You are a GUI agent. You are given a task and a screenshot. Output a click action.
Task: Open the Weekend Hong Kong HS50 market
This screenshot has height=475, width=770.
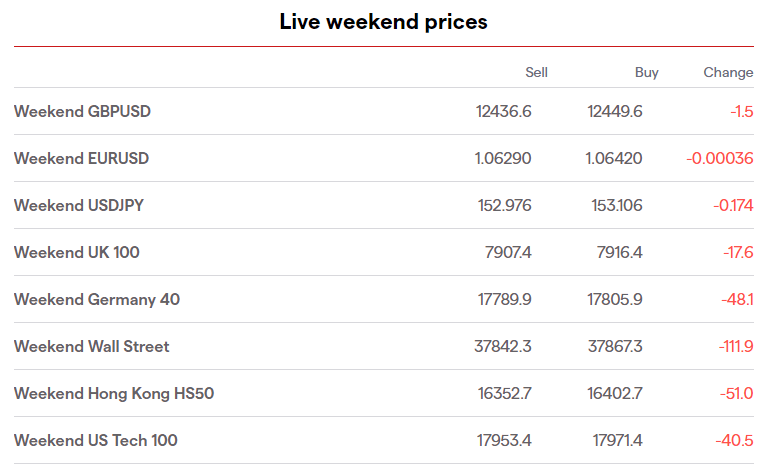114,393
